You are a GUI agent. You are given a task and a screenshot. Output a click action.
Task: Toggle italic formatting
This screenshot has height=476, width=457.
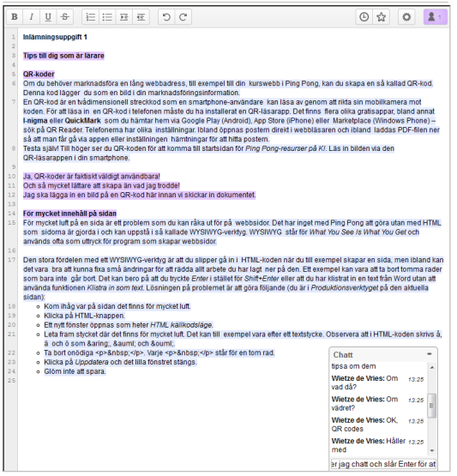[31, 16]
